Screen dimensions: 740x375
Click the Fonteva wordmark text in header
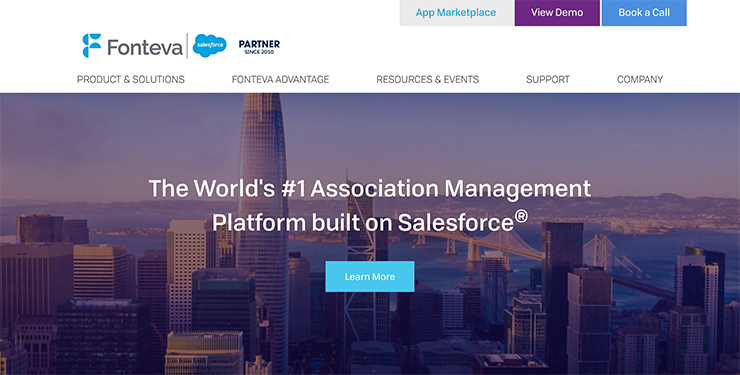click(x=145, y=48)
